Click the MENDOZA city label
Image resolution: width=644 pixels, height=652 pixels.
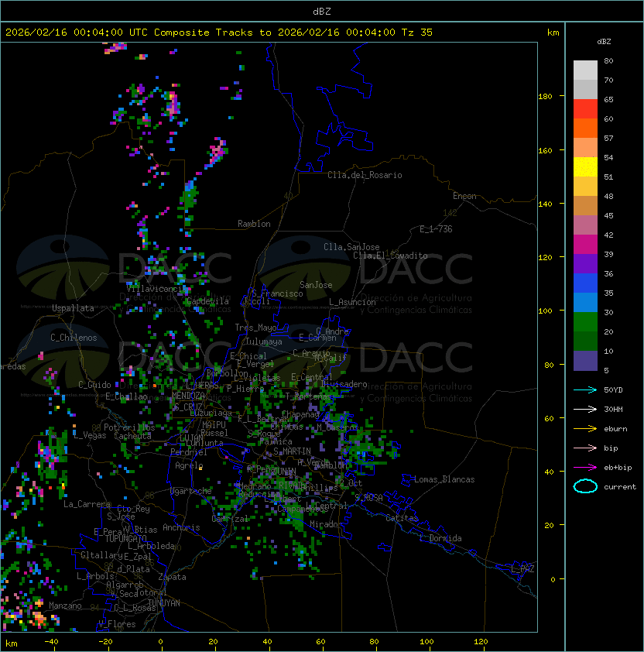[188, 395]
